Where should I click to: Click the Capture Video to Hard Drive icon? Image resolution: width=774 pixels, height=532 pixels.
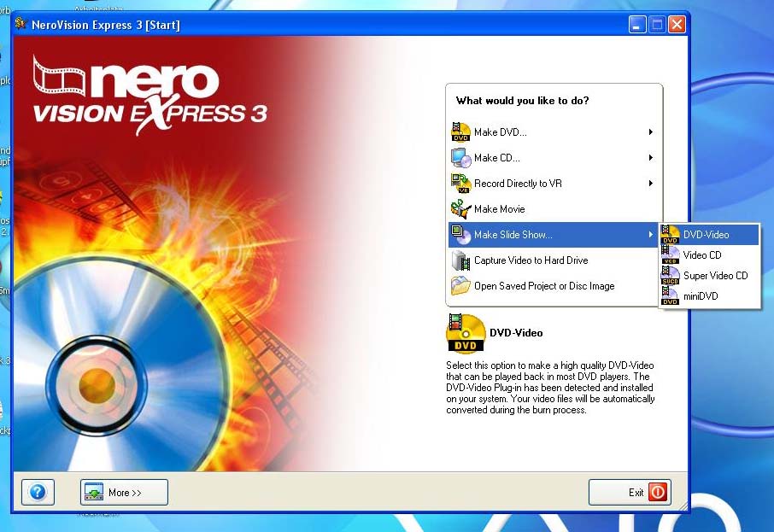[x=460, y=260]
